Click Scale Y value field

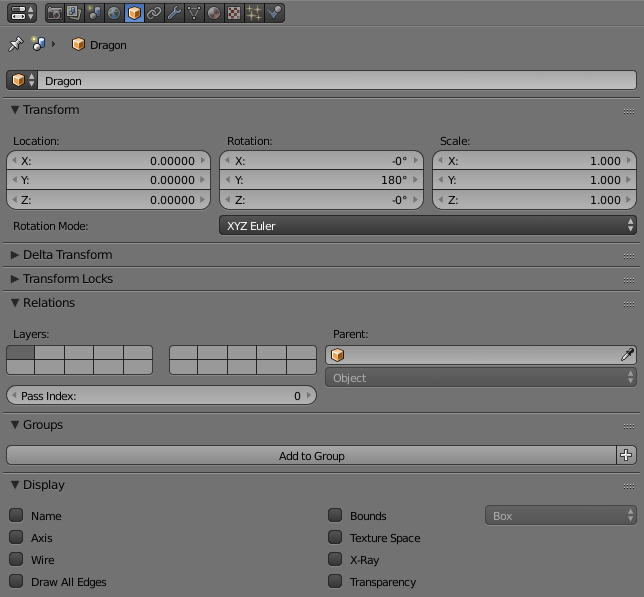[534, 180]
